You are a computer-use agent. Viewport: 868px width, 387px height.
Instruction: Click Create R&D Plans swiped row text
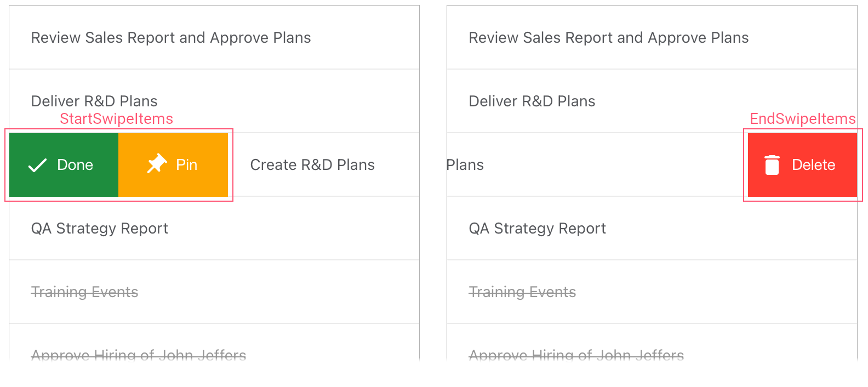click(312, 165)
